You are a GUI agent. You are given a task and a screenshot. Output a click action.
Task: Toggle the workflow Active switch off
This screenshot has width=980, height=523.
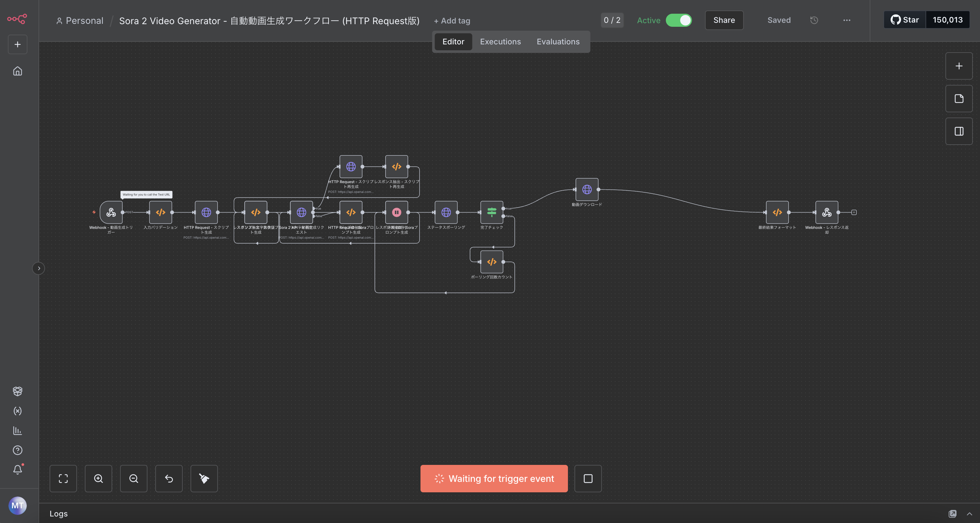pyautogui.click(x=678, y=20)
